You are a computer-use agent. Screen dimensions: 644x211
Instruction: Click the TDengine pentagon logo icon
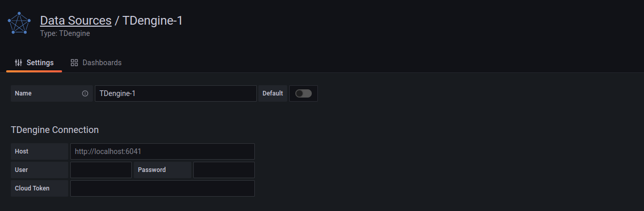[x=19, y=24]
